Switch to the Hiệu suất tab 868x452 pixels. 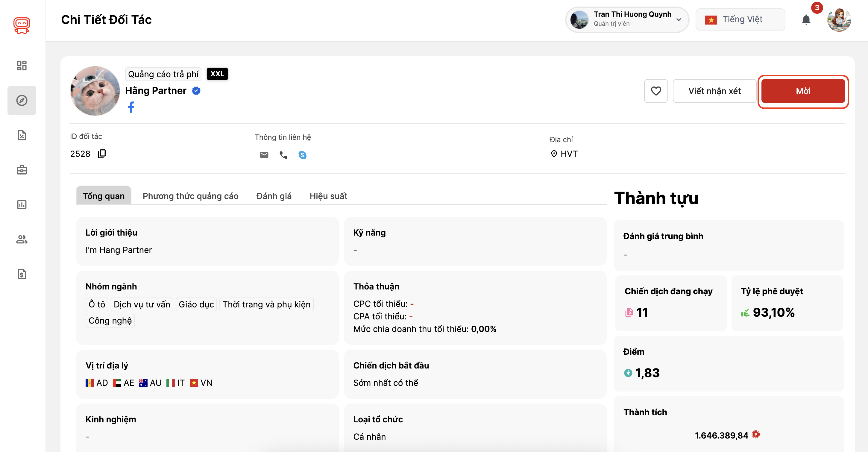pyautogui.click(x=328, y=196)
